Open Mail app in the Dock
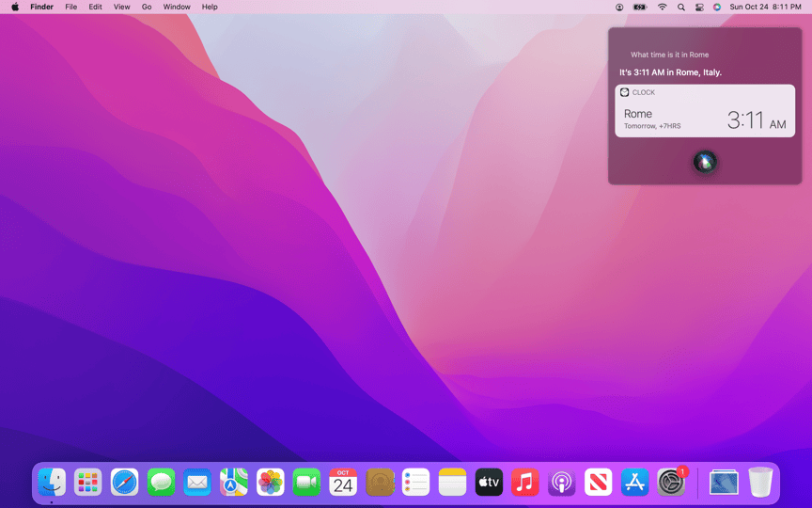Viewport: 812px width, 508px height. click(197, 482)
